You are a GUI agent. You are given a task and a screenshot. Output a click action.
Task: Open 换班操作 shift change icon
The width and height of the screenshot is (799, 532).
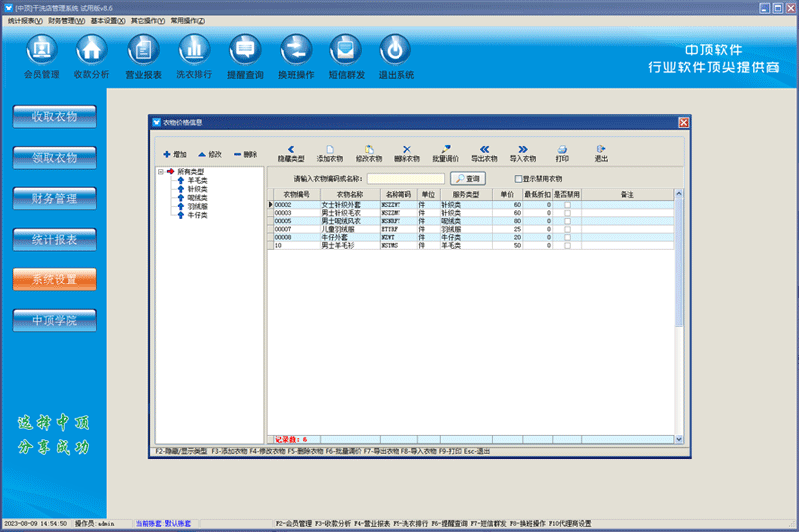[296, 50]
